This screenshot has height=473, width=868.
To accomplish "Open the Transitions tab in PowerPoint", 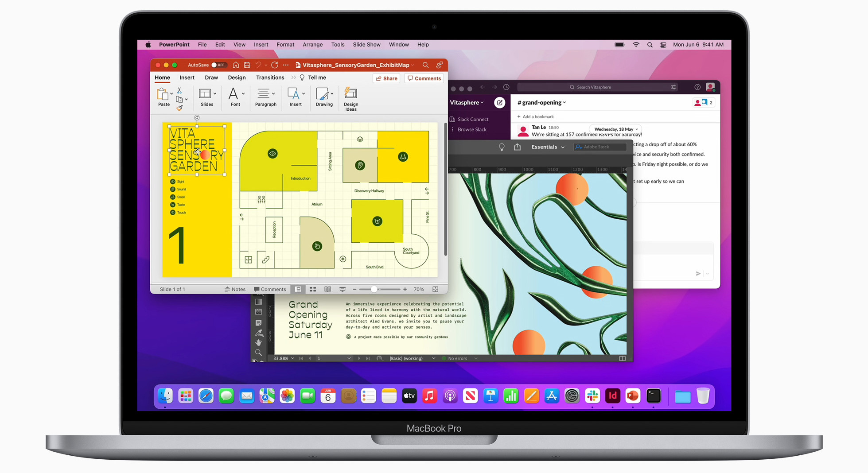I will [x=270, y=78].
